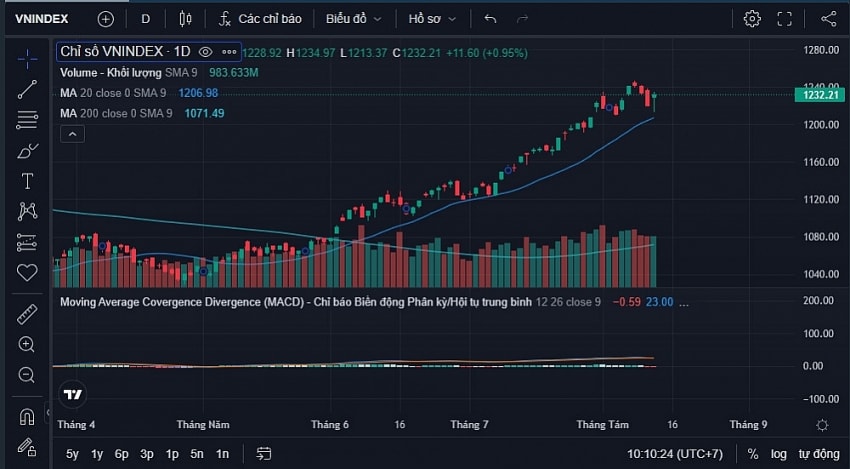Set time range to 1y

[97, 454]
